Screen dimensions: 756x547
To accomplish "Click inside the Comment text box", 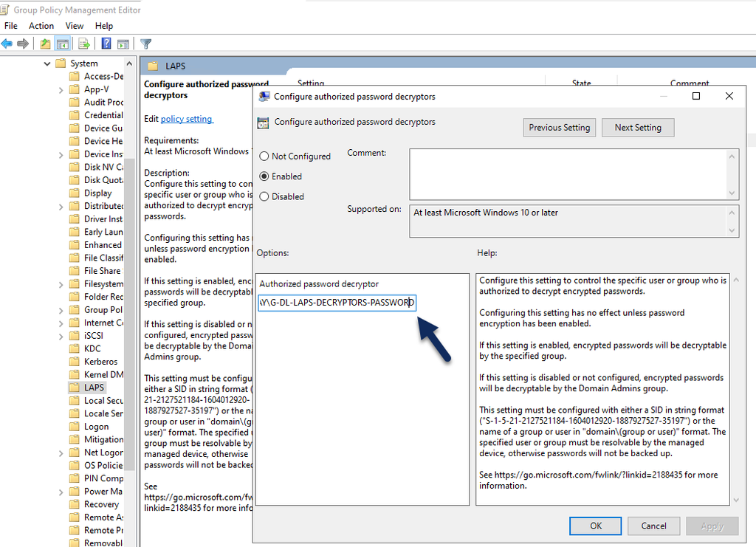I will [568, 174].
